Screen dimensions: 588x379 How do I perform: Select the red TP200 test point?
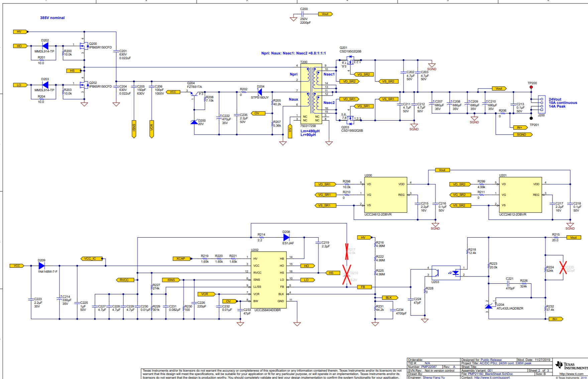pyautogui.click(x=531, y=87)
